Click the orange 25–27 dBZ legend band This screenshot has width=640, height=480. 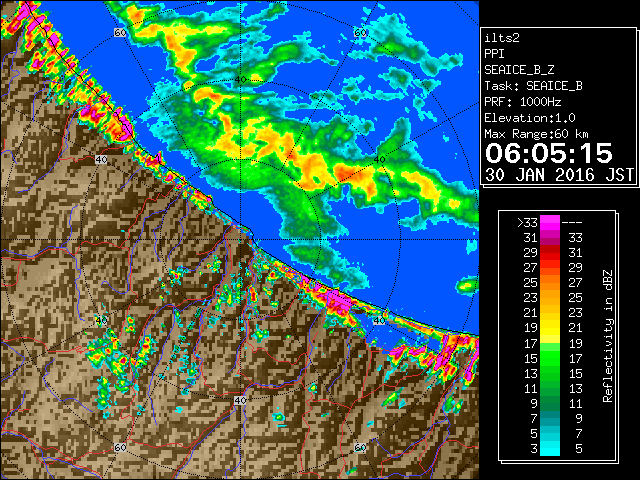coord(550,282)
